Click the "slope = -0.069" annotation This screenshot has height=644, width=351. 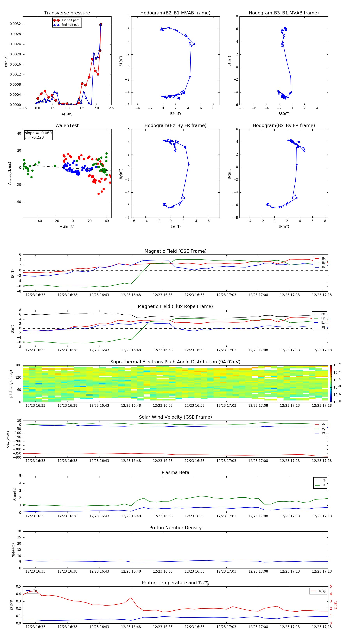[x=38, y=133]
